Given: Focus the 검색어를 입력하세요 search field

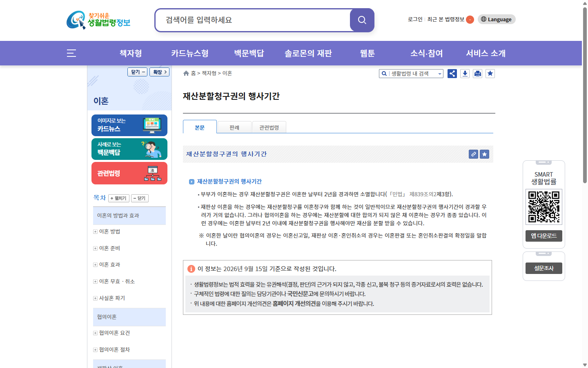Looking at the screenshot, I should (x=253, y=20).
